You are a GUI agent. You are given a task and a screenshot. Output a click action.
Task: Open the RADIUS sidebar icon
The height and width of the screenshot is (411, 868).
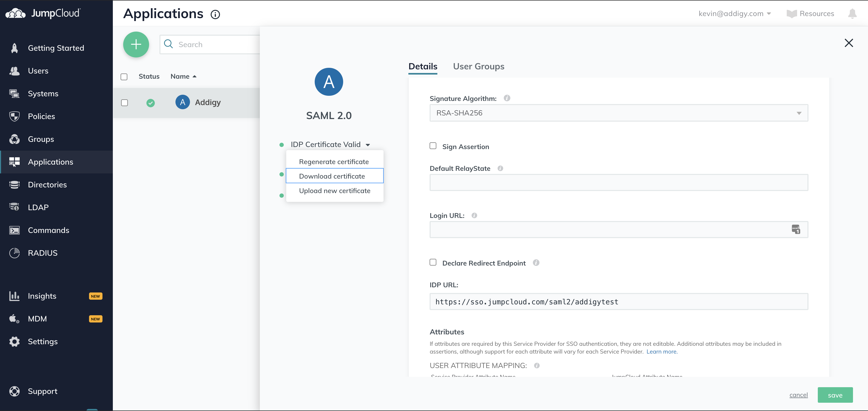pos(14,253)
